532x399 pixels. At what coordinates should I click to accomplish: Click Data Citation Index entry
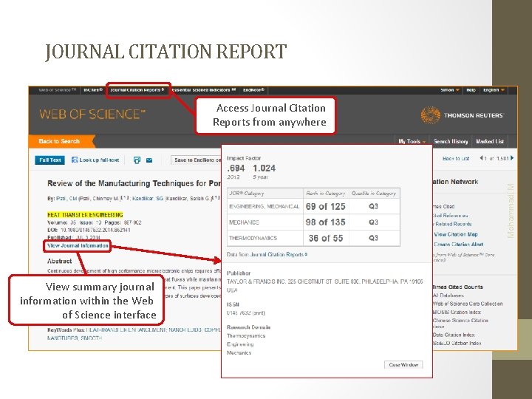[454, 335]
